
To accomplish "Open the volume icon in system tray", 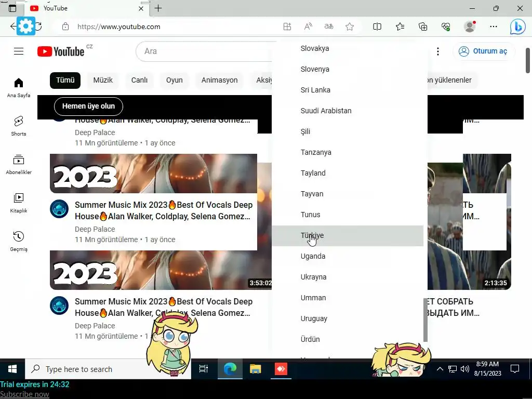I will (x=465, y=369).
